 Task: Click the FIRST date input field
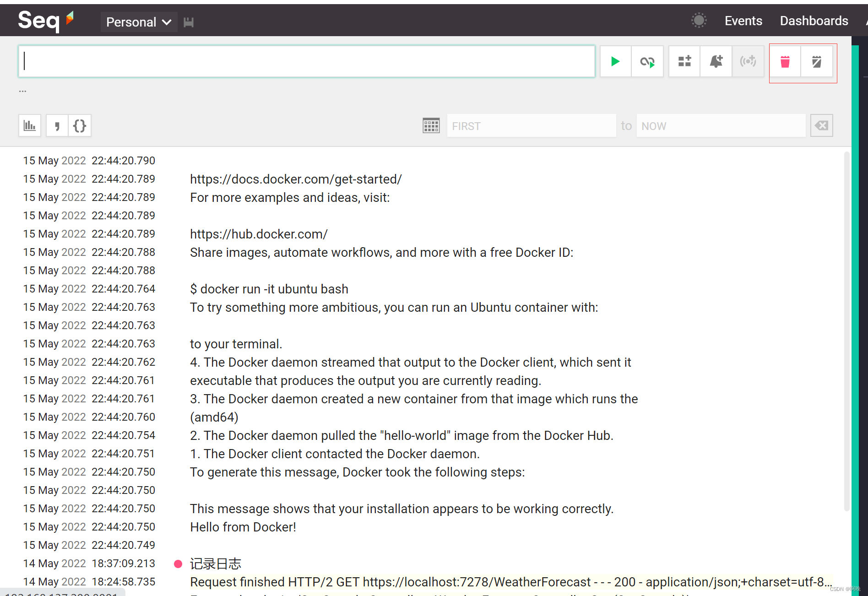[x=532, y=126]
